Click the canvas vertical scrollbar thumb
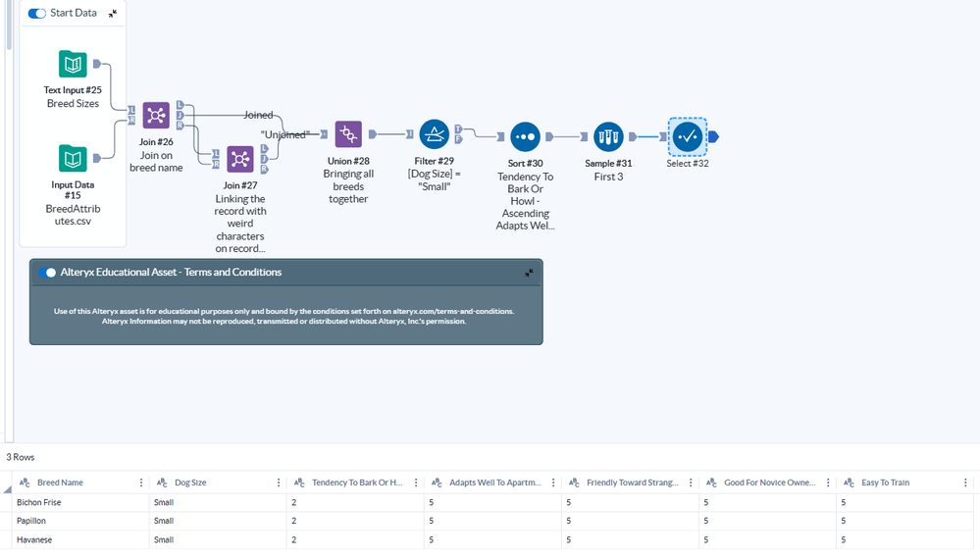This screenshot has height=559, width=980. (9, 25)
